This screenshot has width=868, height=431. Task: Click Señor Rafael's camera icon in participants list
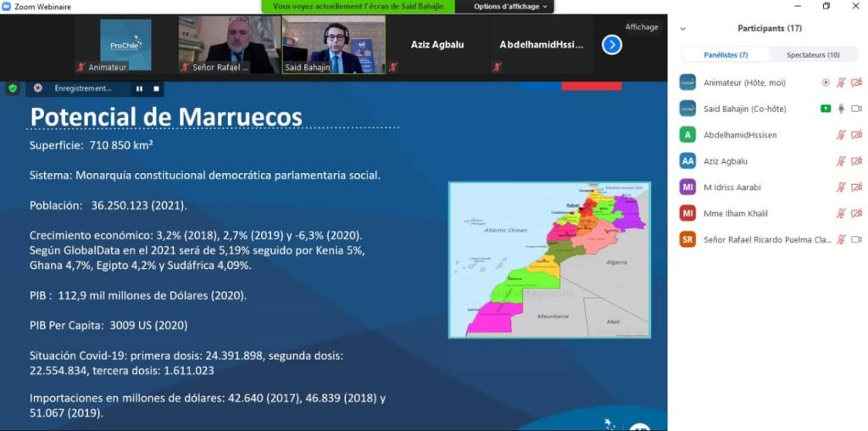coord(856,240)
